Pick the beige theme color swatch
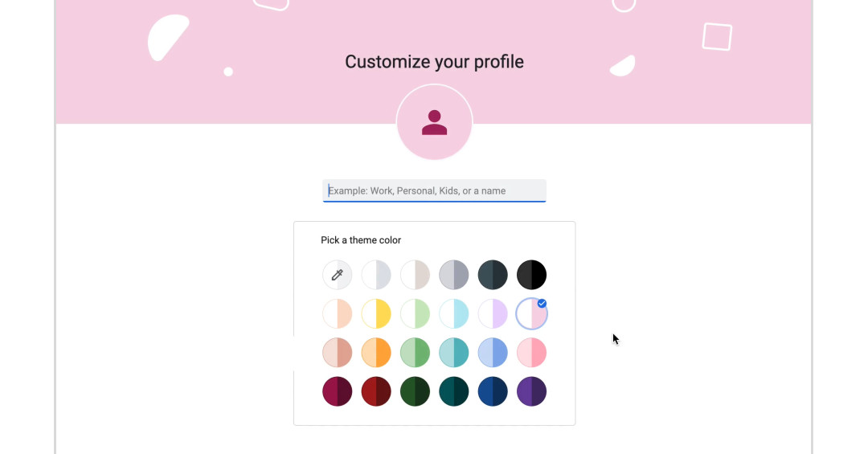The height and width of the screenshot is (454, 868). click(415, 275)
